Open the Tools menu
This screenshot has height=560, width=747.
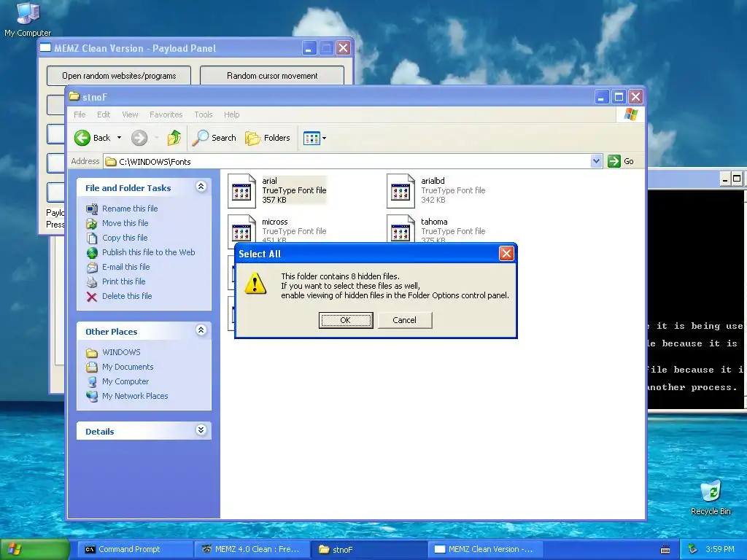pos(204,114)
